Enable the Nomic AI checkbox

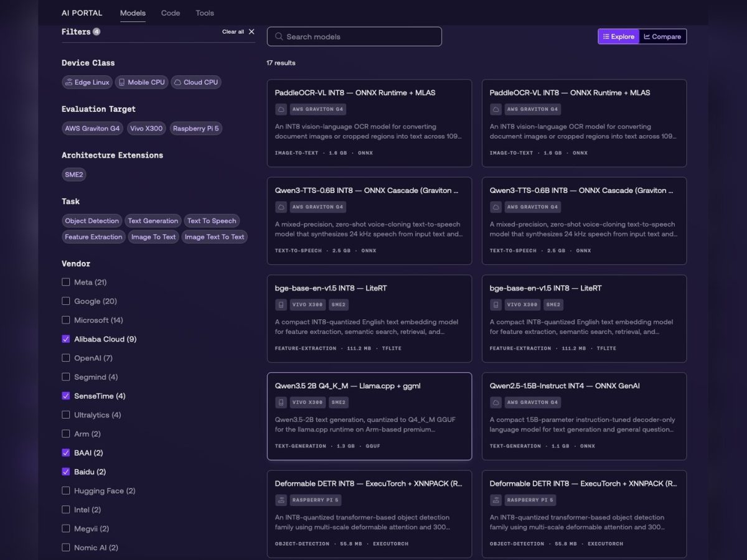(66, 548)
